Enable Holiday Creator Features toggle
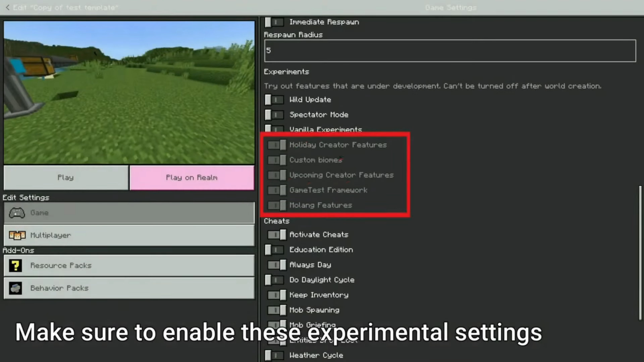 click(277, 145)
